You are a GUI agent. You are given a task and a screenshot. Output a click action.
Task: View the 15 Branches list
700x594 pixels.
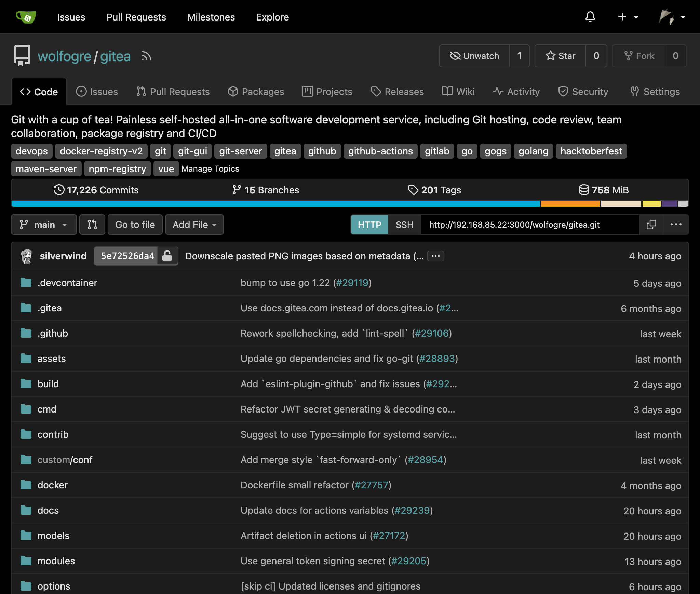(266, 190)
